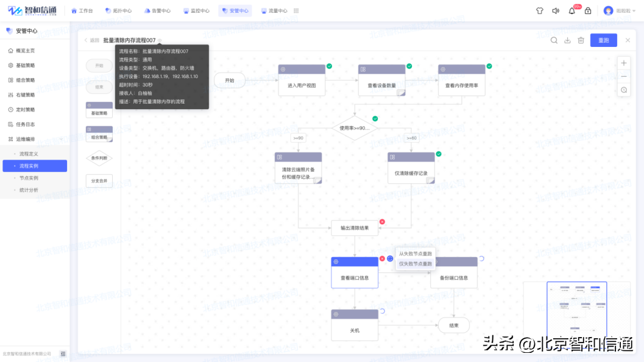644x362 pixels.
Task: Click the error badge on 输出清除结果 node
Action: point(381,221)
